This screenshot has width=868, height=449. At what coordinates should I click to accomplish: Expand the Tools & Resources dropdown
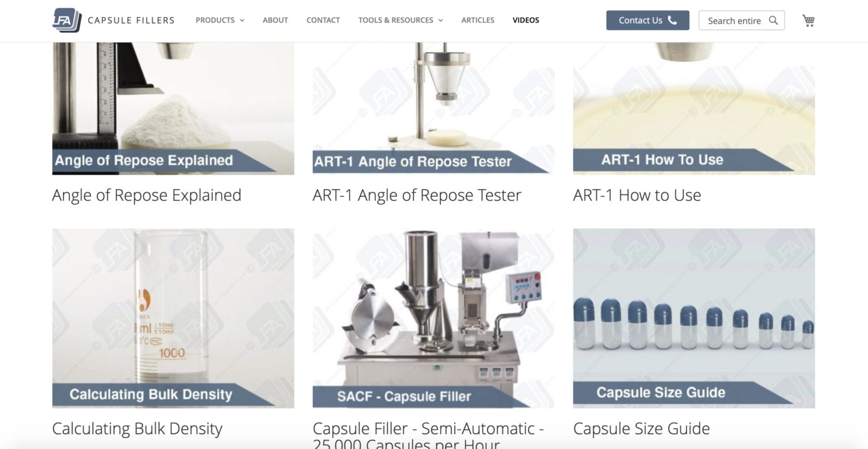tap(400, 20)
